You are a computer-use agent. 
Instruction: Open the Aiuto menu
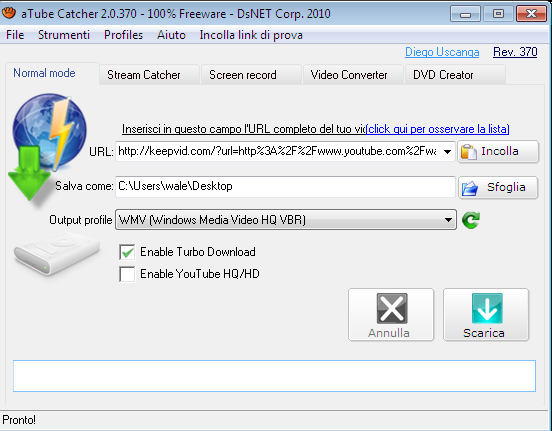click(171, 35)
